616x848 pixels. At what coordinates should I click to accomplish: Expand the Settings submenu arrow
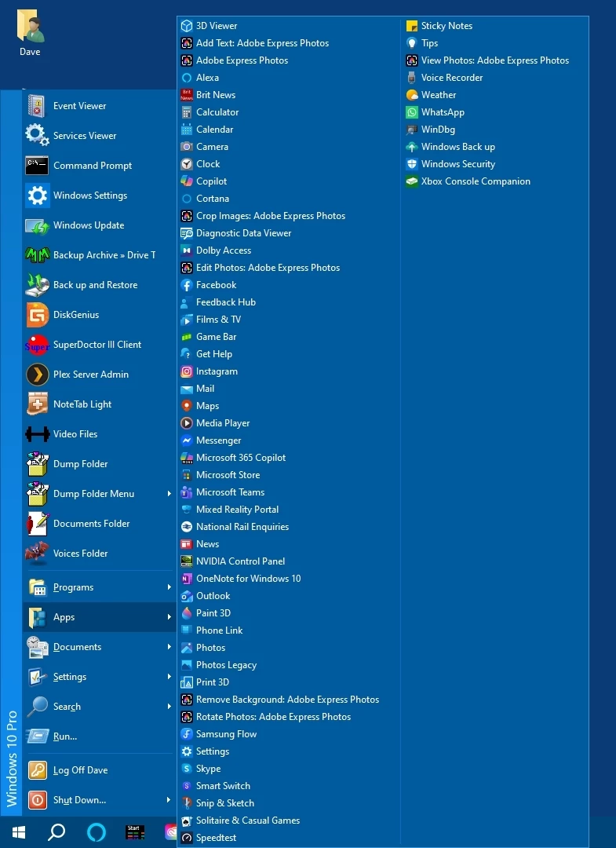coord(169,677)
